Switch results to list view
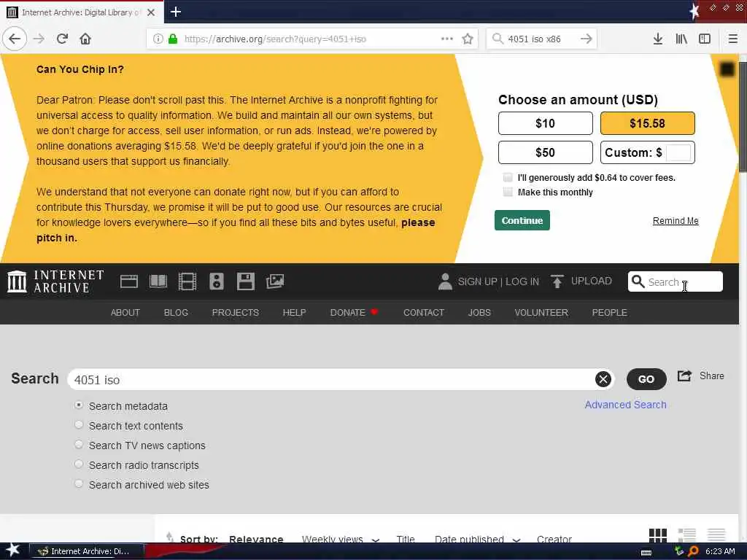Image resolution: width=747 pixels, height=560 pixels. coord(687,535)
